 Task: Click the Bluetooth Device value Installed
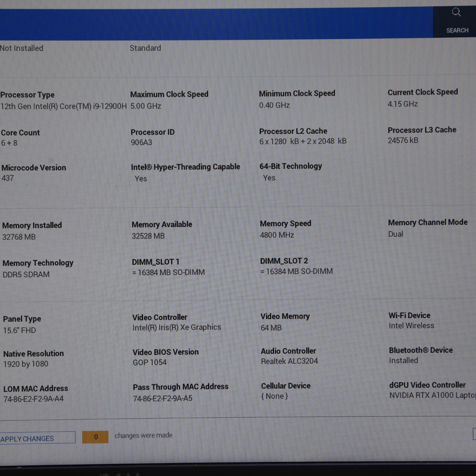(x=403, y=360)
